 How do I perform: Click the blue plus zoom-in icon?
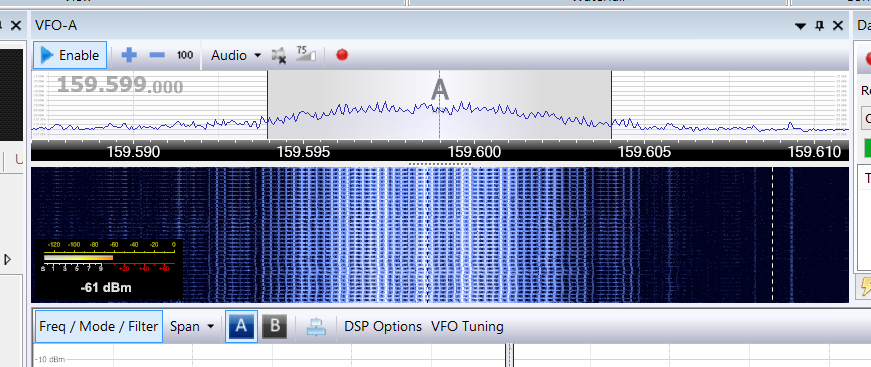point(129,55)
